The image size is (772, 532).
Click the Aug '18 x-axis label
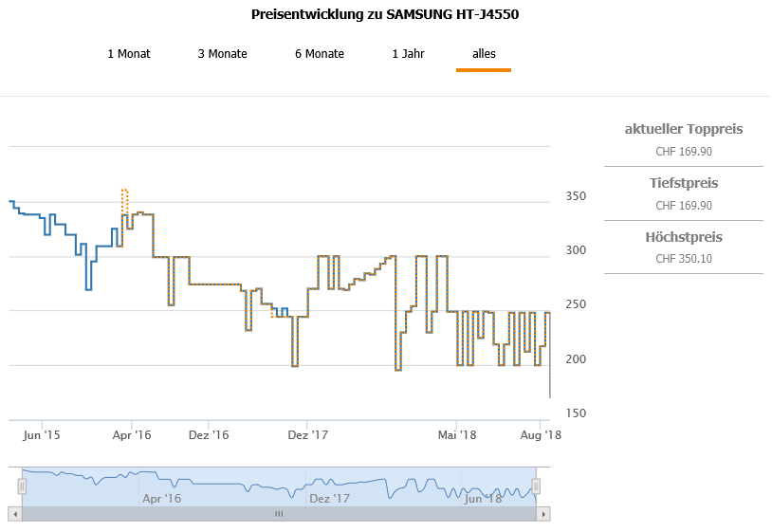tap(542, 435)
